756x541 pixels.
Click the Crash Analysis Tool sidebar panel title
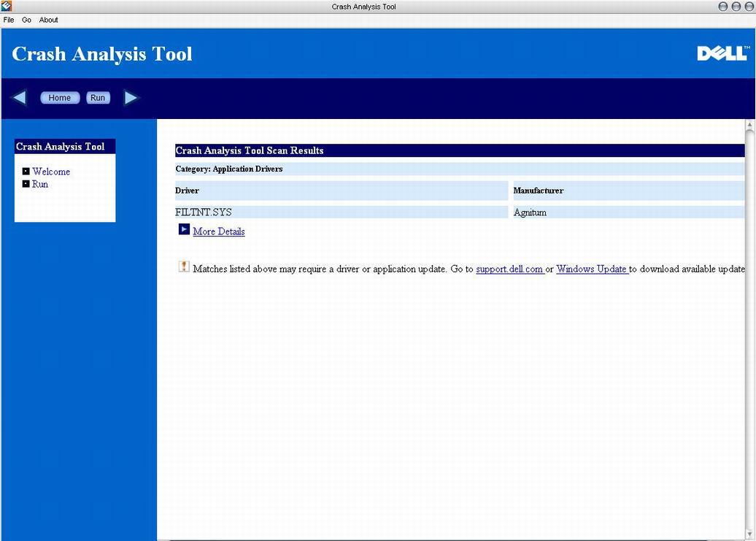coord(65,147)
